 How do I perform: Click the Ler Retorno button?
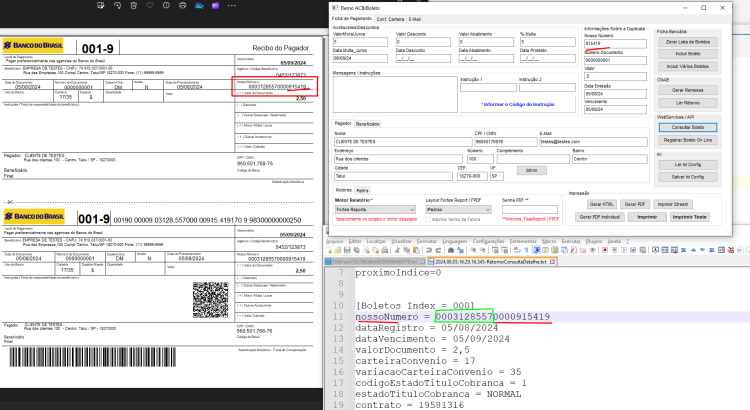687,103
